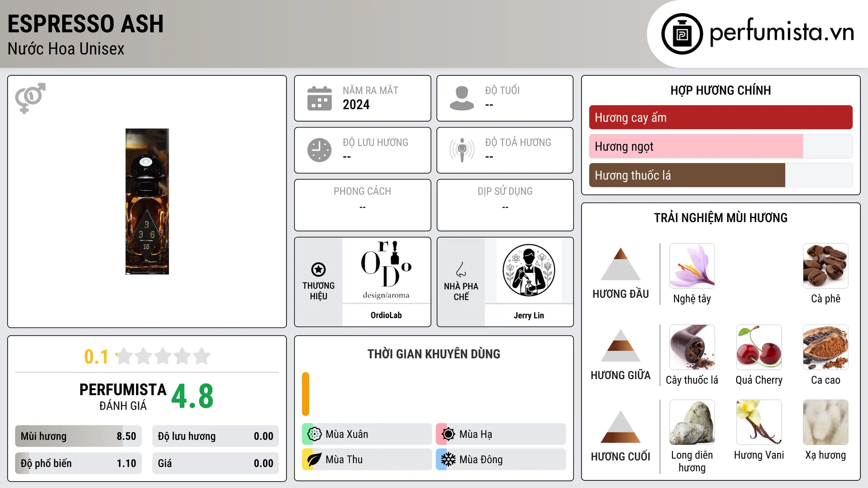The width and height of the screenshot is (868, 488).
Task: Click the release year value 2024
Action: click(x=356, y=105)
